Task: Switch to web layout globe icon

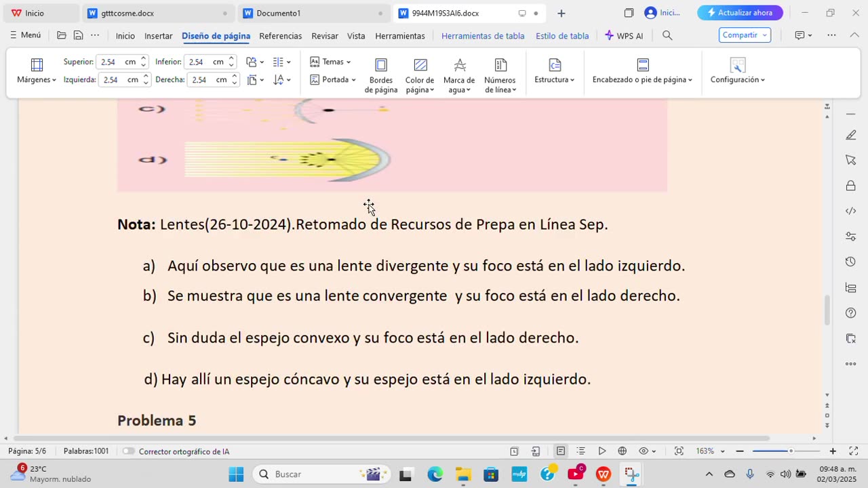Action: [622, 451]
